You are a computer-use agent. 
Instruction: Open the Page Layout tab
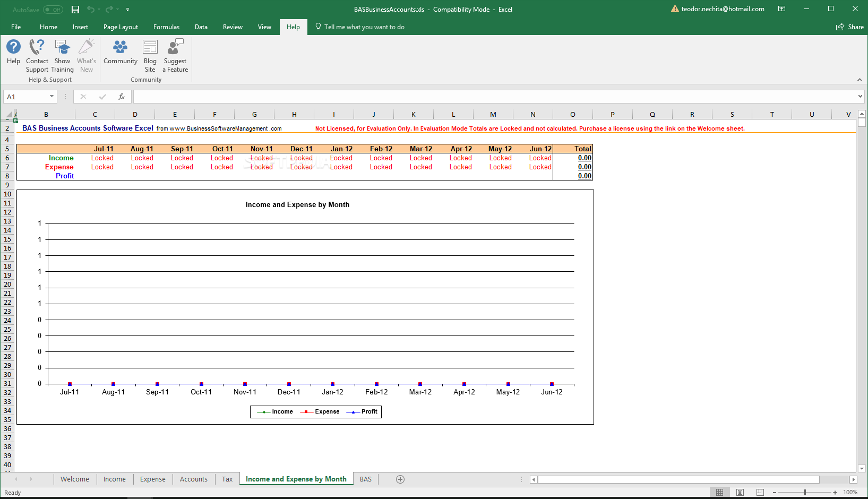[x=121, y=27]
